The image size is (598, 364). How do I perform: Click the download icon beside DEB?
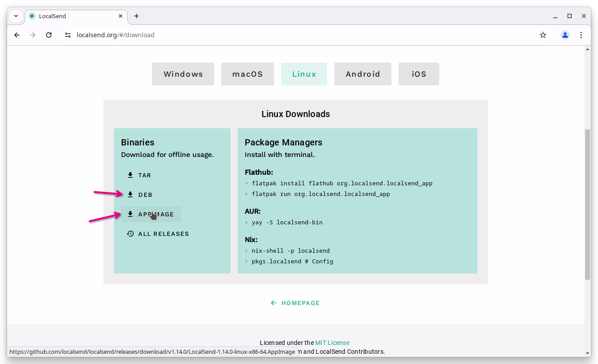130,194
